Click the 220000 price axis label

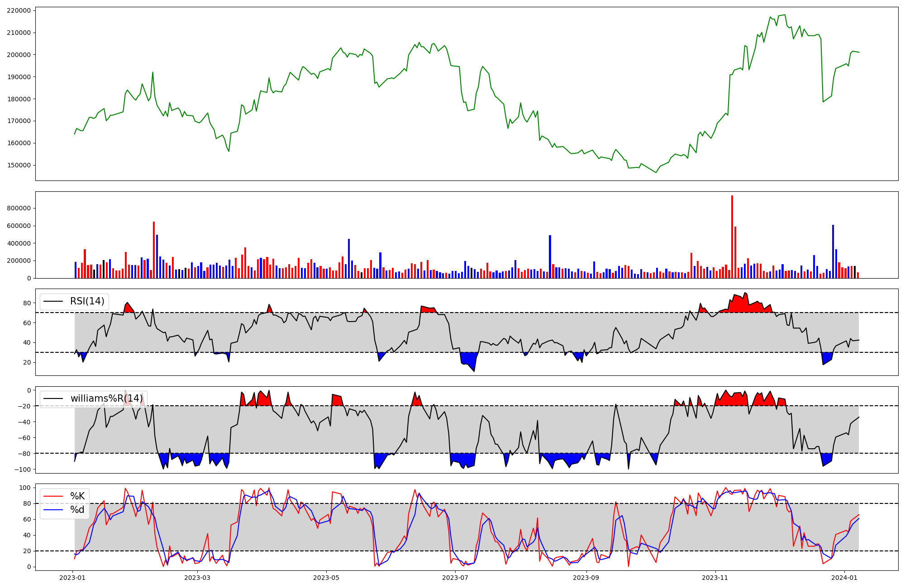19,10
